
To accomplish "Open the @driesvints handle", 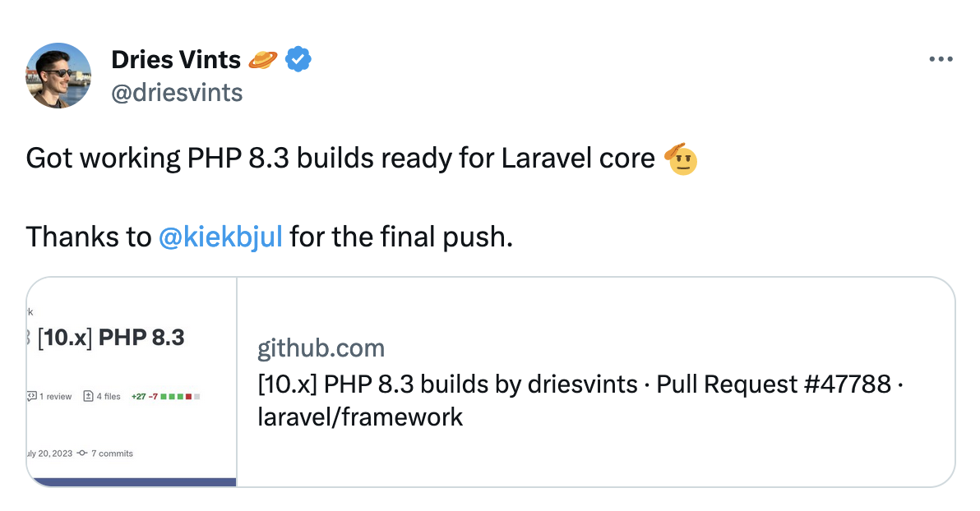I will pyautogui.click(x=177, y=93).
